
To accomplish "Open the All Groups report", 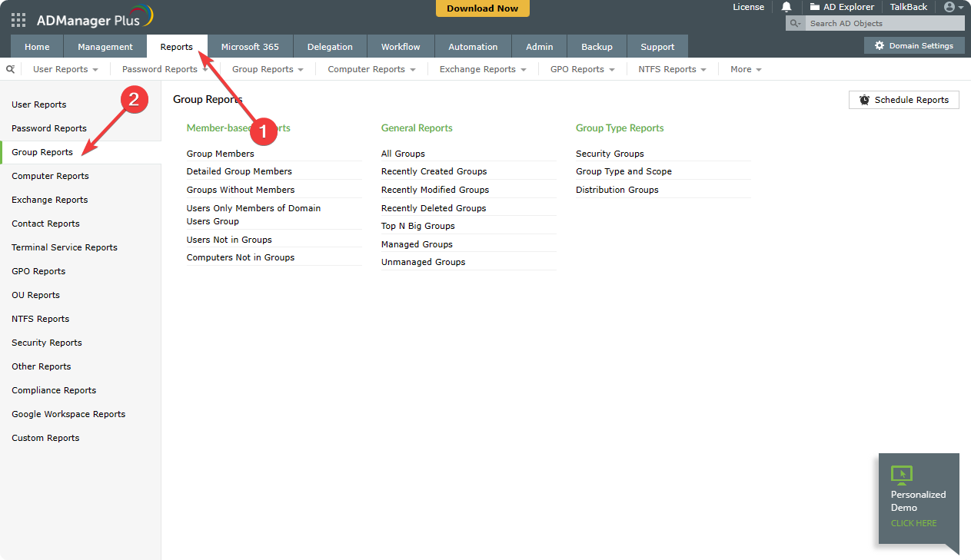I will [403, 153].
